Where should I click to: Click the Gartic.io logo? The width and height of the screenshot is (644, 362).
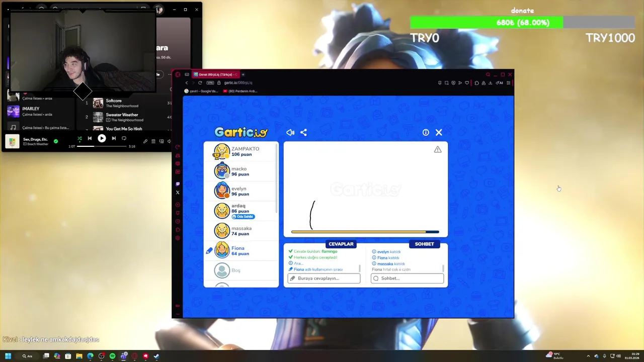pyautogui.click(x=241, y=132)
